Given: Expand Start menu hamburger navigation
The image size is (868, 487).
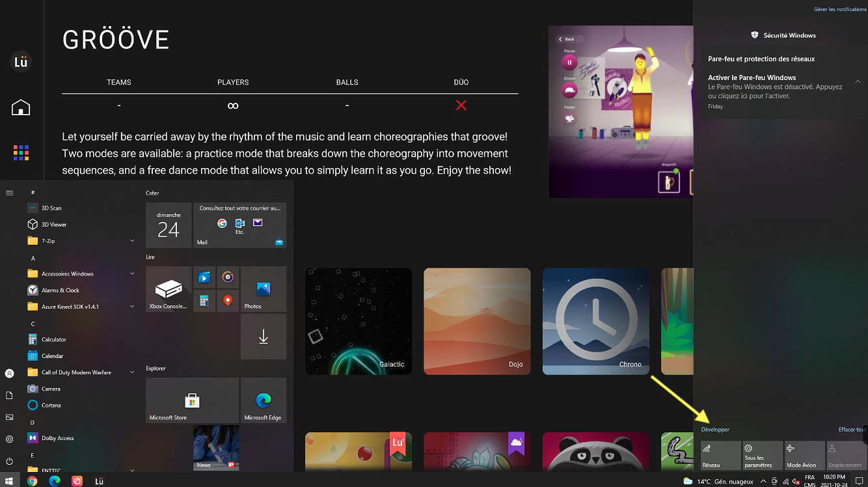Looking at the screenshot, I should pos(9,193).
